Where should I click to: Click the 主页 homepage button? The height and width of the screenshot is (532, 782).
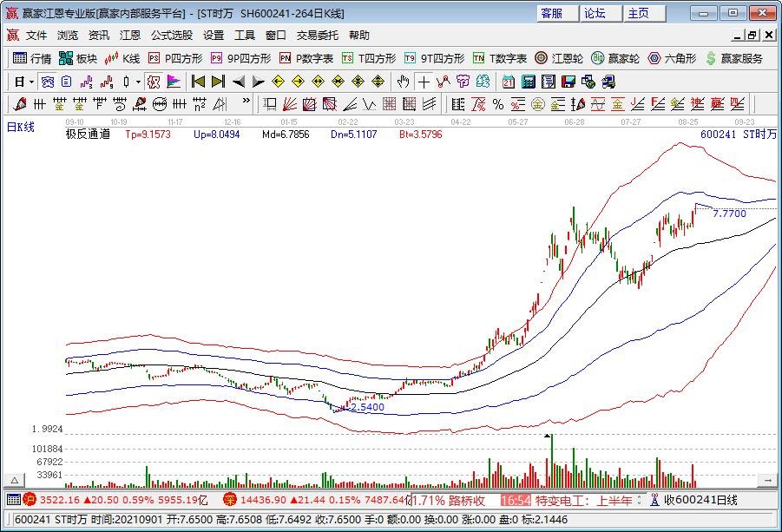[644, 14]
